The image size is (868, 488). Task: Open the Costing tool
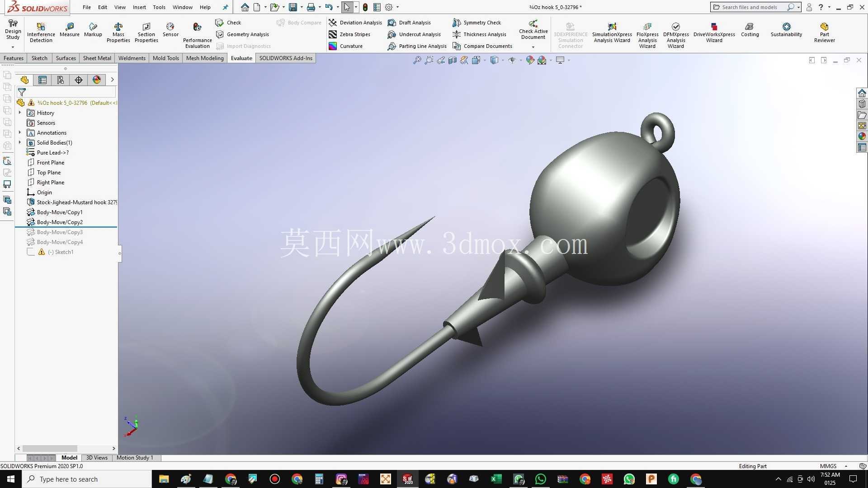click(x=750, y=30)
